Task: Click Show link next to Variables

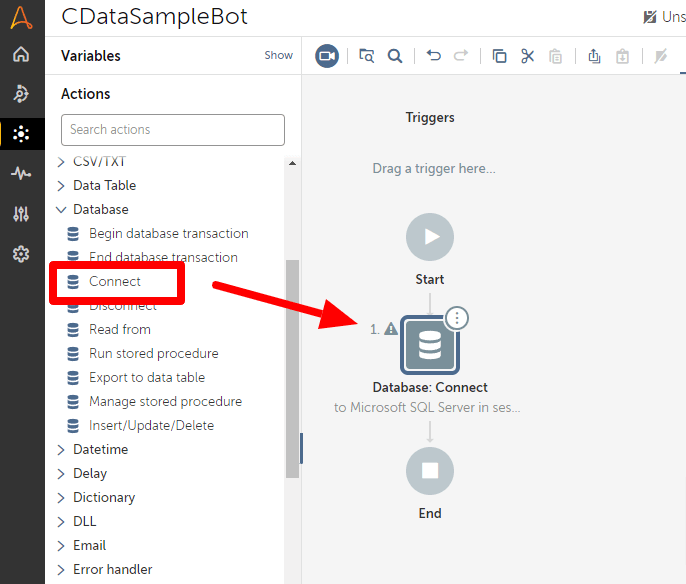Action: [278, 56]
